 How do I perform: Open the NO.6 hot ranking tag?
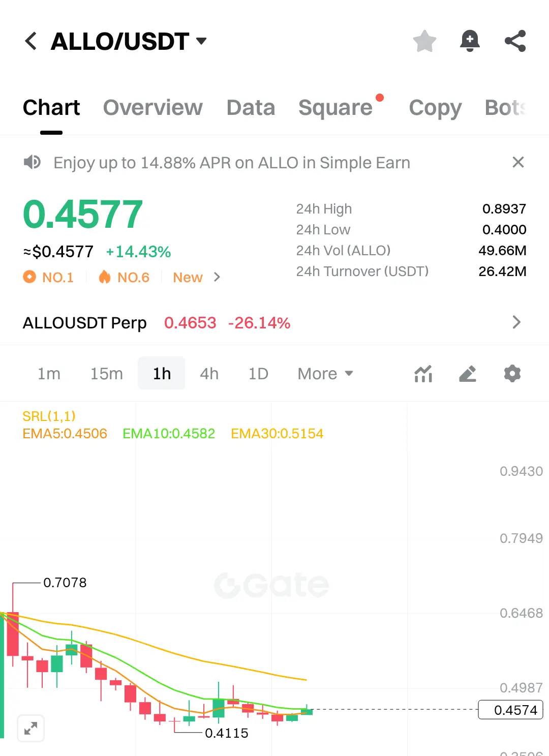pyautogui.click(x=125, y=277)
